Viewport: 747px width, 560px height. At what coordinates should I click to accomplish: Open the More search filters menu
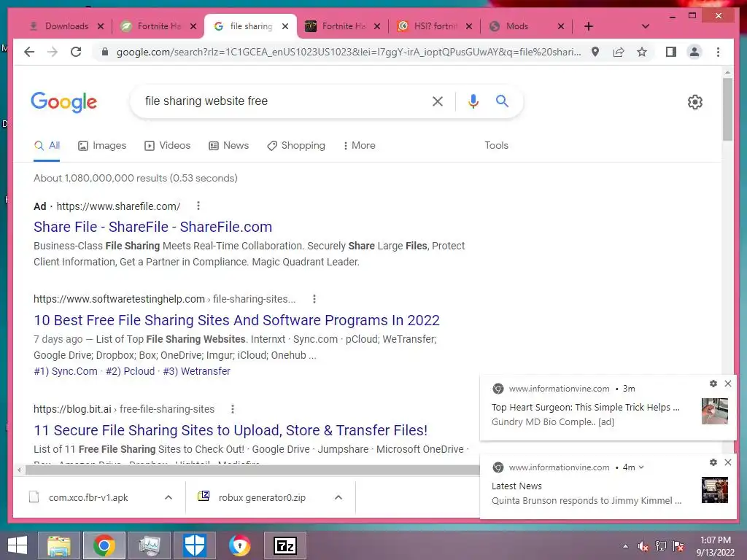359,146
